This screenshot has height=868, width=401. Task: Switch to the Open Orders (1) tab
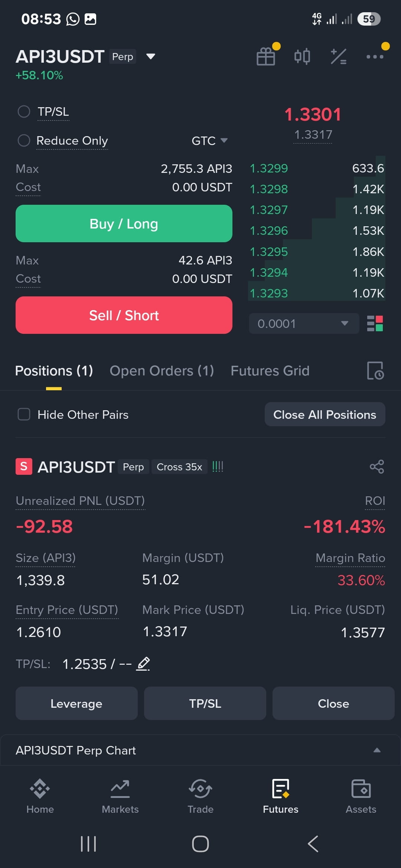pos(162,371)
